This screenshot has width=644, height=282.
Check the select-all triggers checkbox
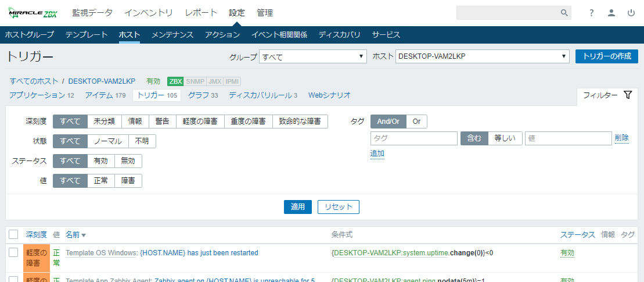tap(13, 234)
